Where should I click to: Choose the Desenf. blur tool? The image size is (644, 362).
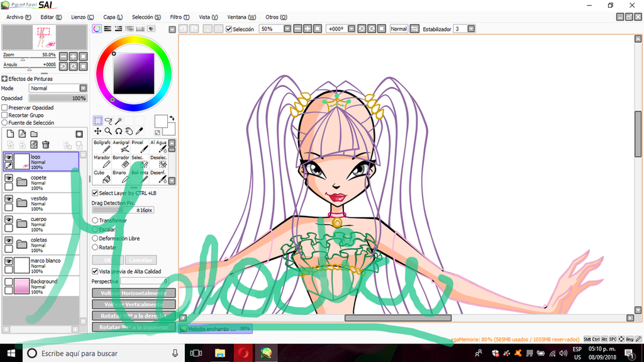(x=158, y=177)
